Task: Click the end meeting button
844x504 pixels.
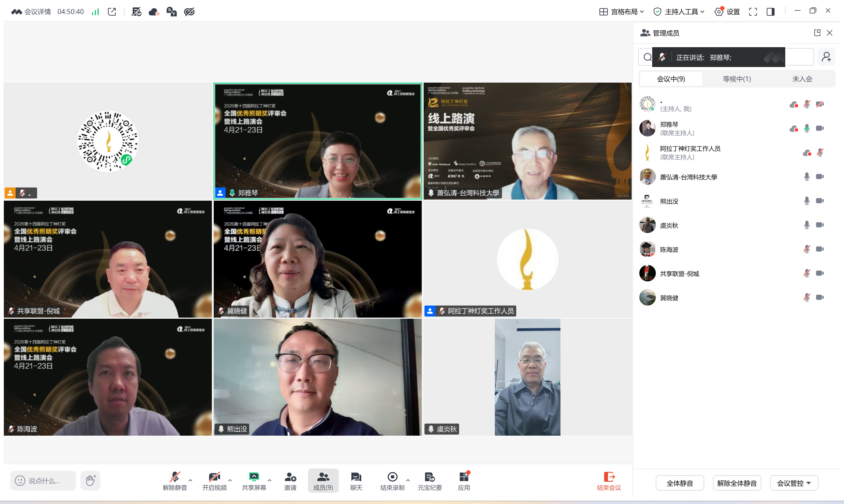Action: coord(609,480)
